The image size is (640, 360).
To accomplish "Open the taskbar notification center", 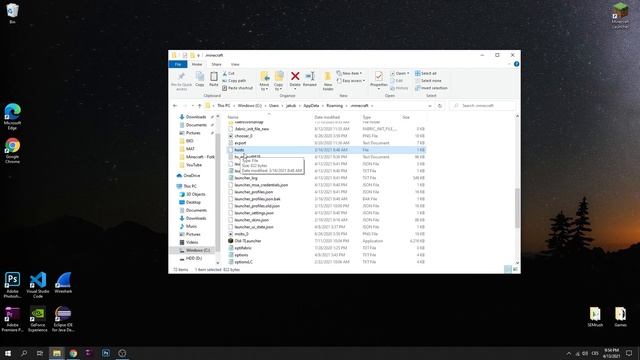I will (x=629, y=353).
